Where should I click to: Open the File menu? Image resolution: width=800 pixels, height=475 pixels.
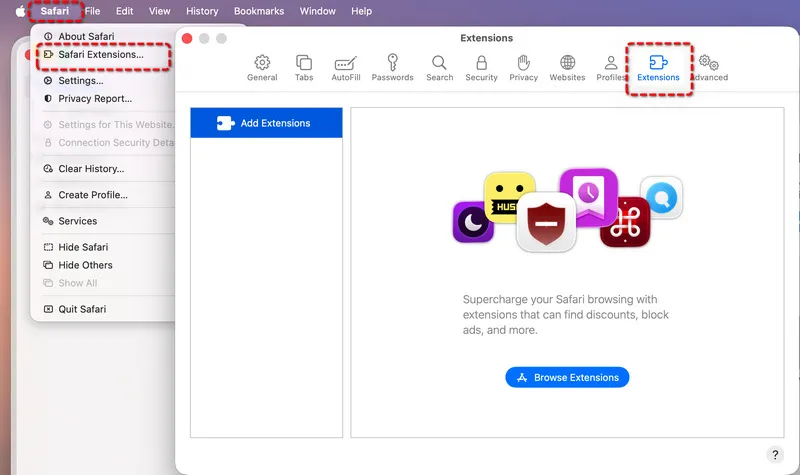pyautogui.click(x=92, y=11)
